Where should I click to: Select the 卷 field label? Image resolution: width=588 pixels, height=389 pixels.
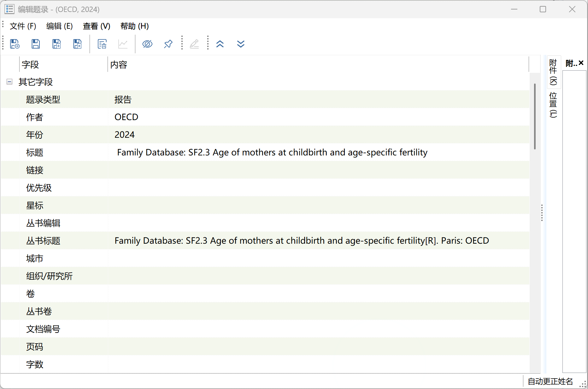(31, 294)
